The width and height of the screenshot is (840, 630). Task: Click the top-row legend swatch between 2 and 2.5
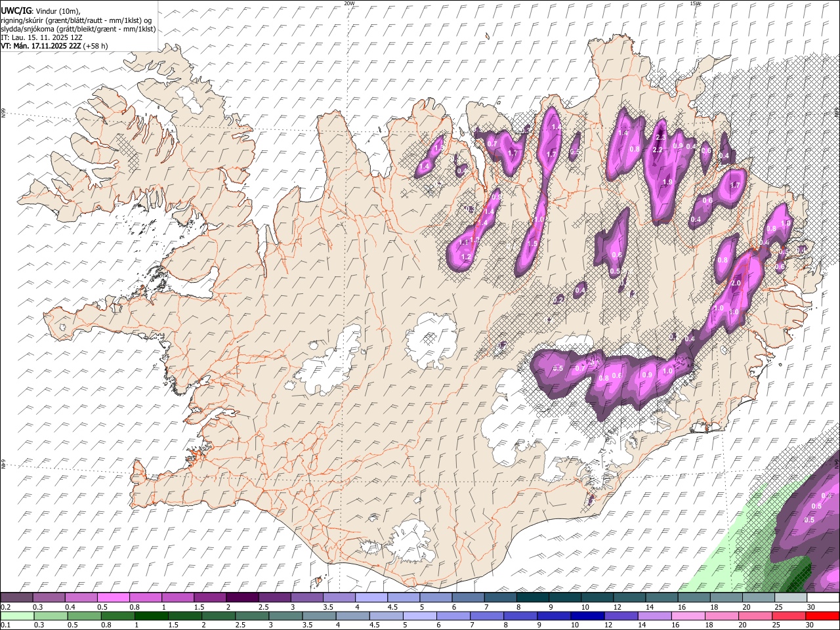click(242, 598)
